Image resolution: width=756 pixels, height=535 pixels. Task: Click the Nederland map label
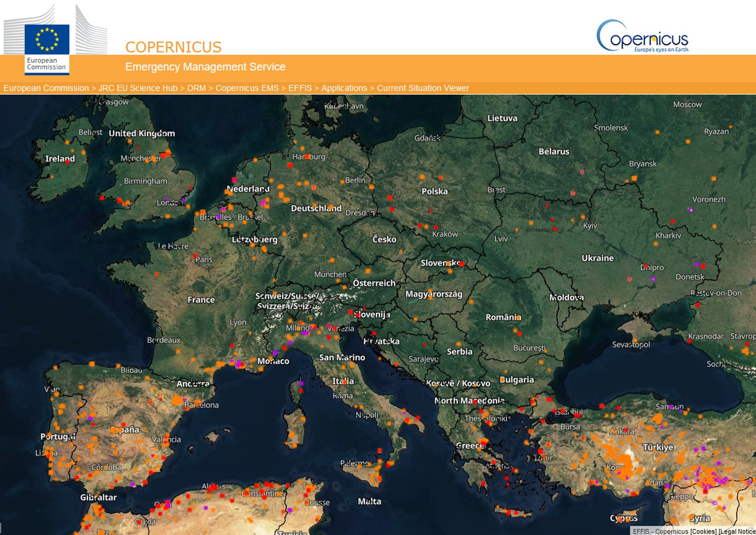click(x=248, y=189)
